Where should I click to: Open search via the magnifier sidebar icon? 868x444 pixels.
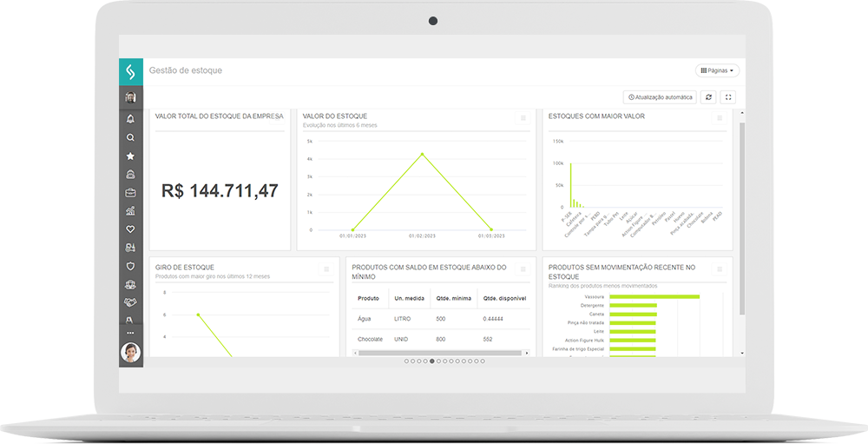coord(130,137)
